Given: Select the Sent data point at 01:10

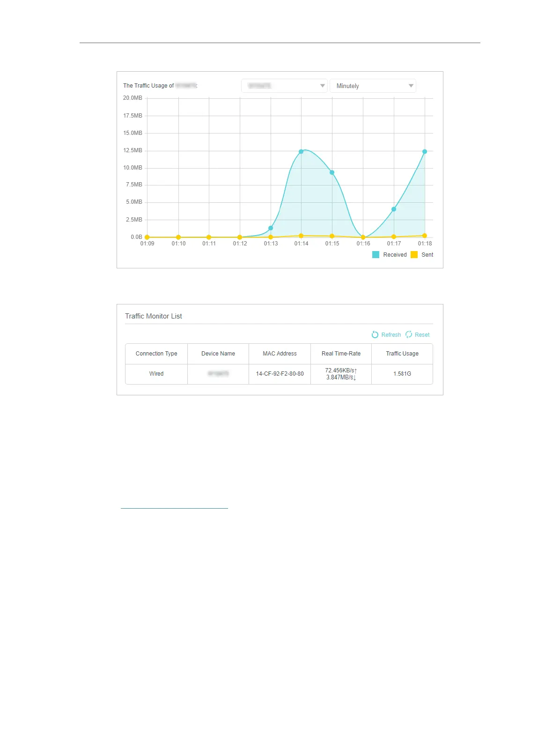Looking at the screenshot, I should (178, 237).
